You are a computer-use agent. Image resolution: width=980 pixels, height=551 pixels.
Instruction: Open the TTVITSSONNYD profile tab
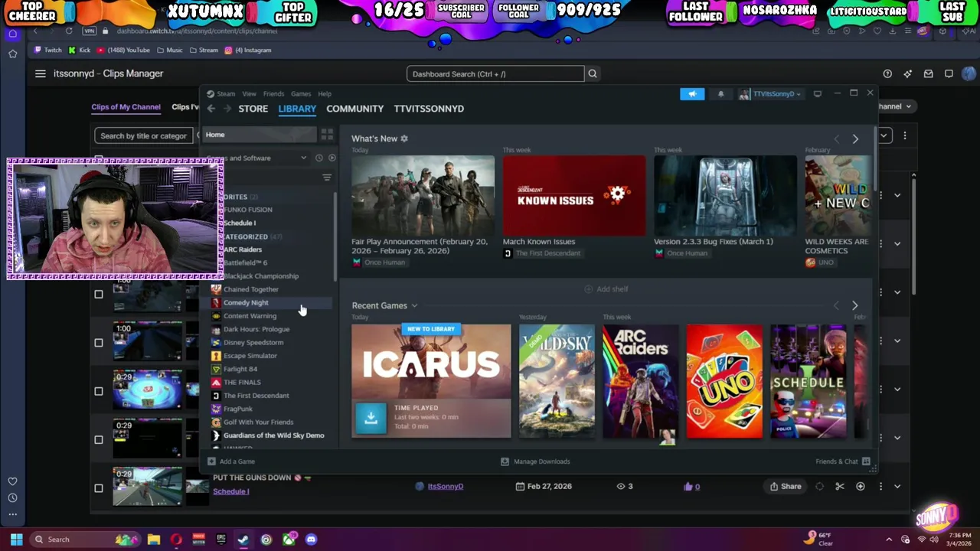coord(429,109)
